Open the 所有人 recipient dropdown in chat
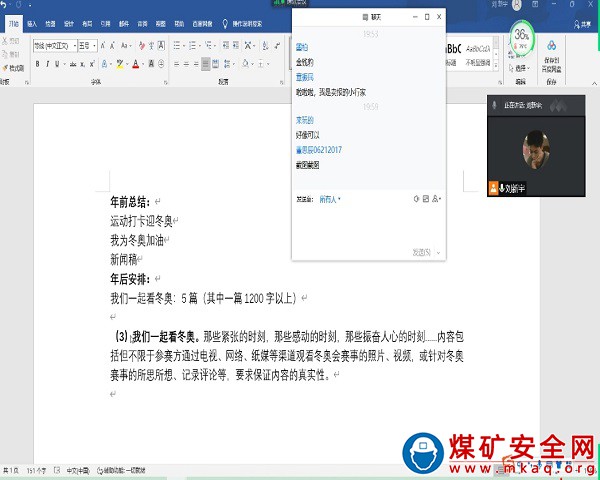 point(329,199)
